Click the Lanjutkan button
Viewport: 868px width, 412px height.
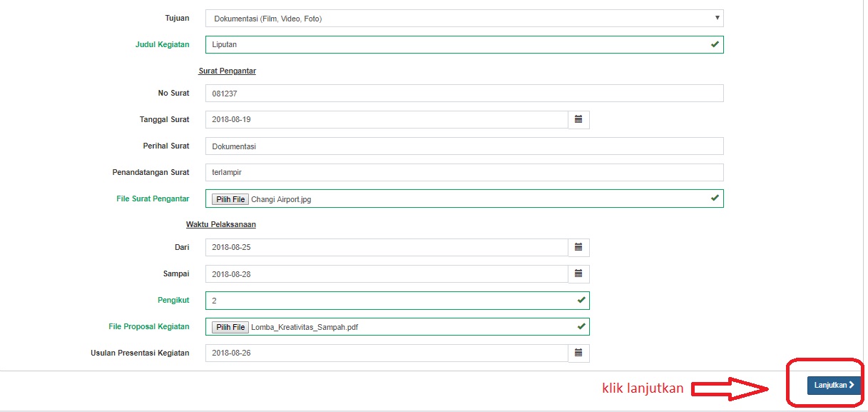coord(834,385)
